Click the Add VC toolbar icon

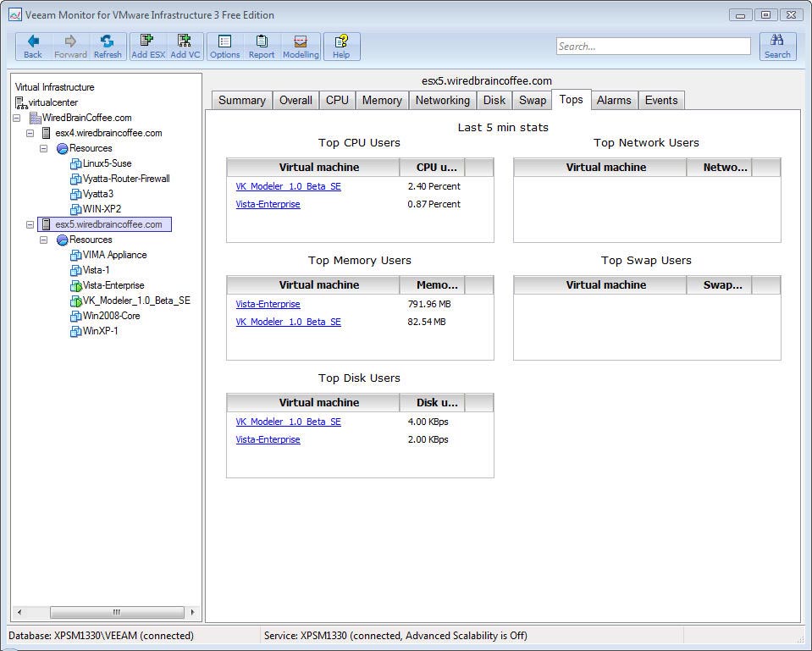(x=185, y=47)
